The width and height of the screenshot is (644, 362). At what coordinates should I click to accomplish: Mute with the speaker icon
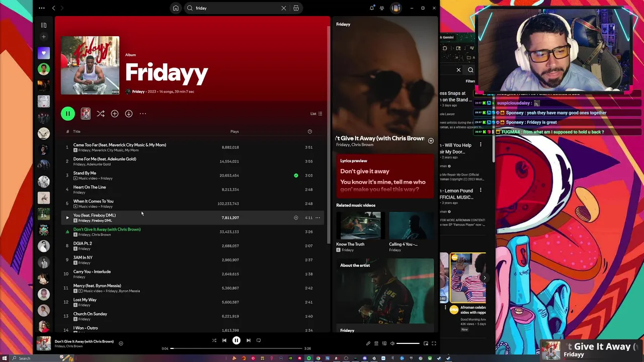392,343
